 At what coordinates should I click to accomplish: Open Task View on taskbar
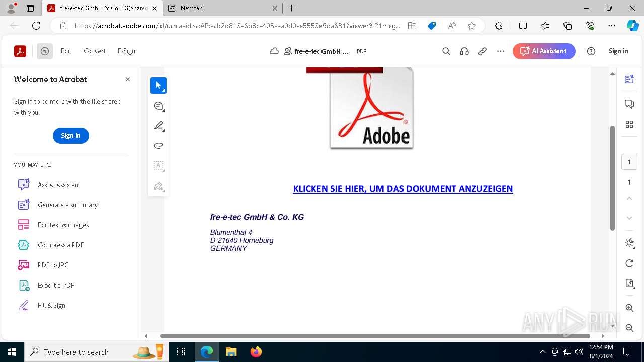pyautogui.click(x=181, y=352)
